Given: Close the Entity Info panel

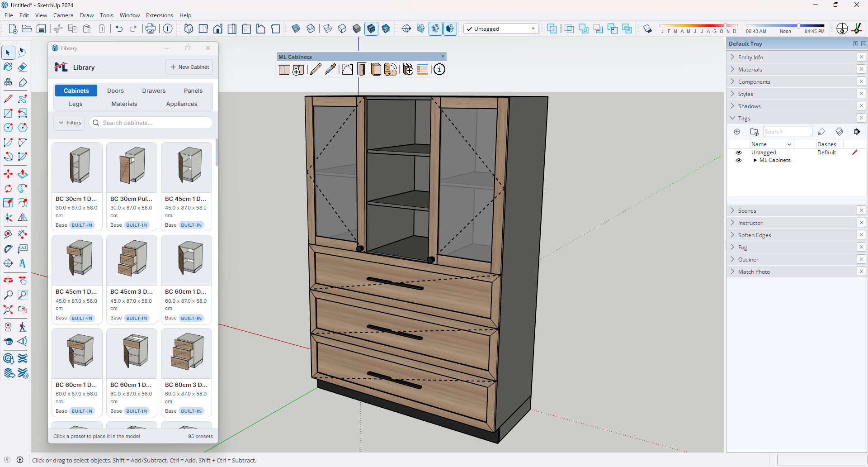Looking at the screenshot, I should (861, 57).
